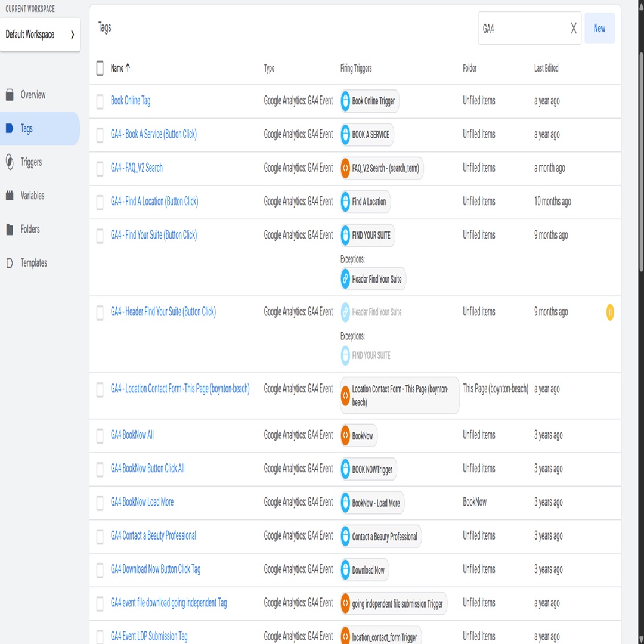Click the Book Online Trigger chip

click(369, 101)
